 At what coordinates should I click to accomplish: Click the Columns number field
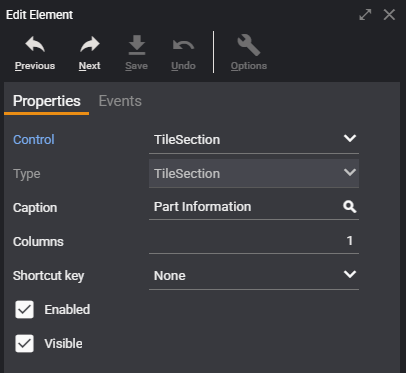254,241
